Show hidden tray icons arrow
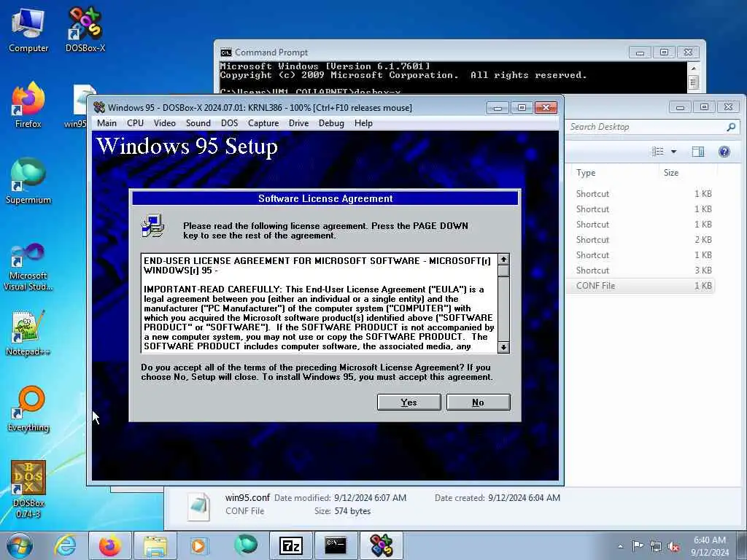 point(620,546)
